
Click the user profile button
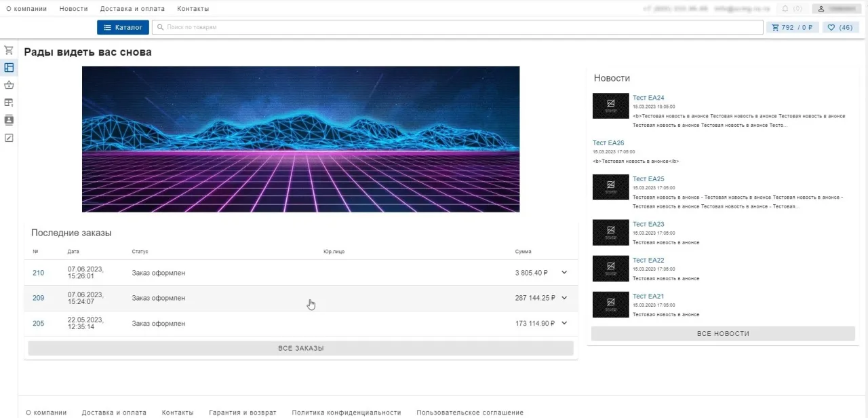click(838, 9)
